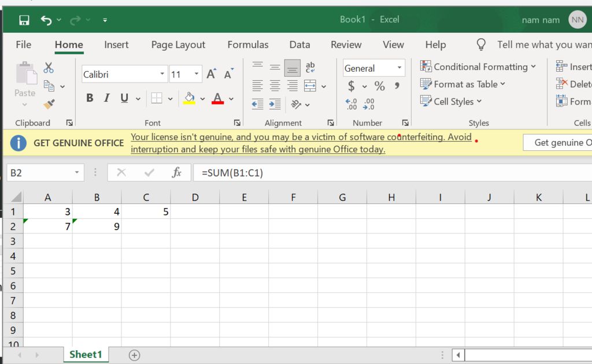The width and height of the screenshot is (592, 364).
Task: Apply Percent Style format
Action: [x=379, y=86]
